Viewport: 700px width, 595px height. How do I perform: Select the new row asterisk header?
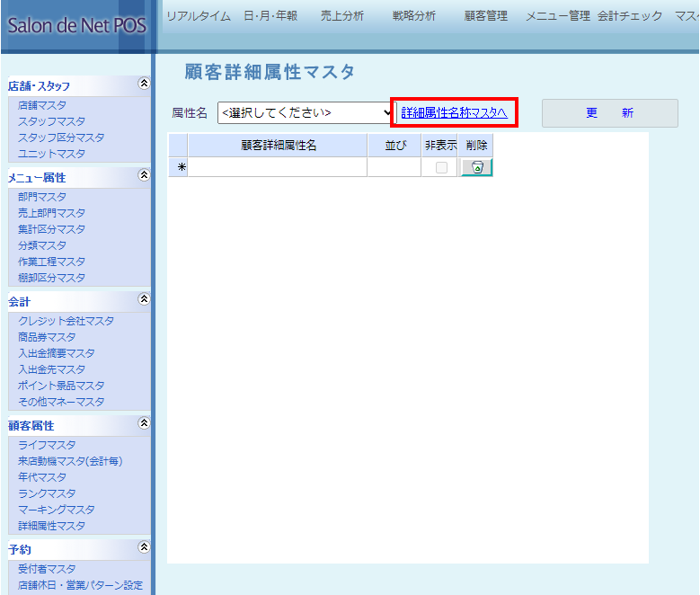coord(178,167)
